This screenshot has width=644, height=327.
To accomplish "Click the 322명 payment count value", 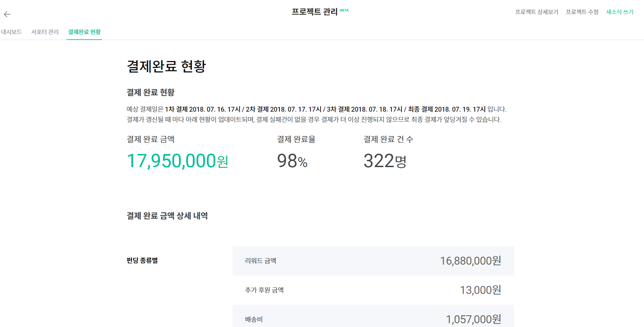I will 385,161.
